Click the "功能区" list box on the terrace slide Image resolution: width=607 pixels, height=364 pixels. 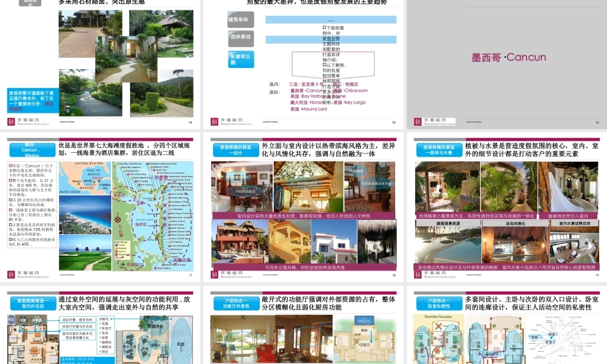tap(106, 335)
